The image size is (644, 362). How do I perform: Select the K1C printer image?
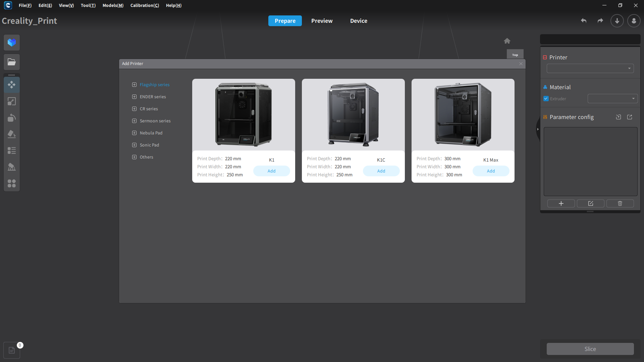click(x=353, y=115)
